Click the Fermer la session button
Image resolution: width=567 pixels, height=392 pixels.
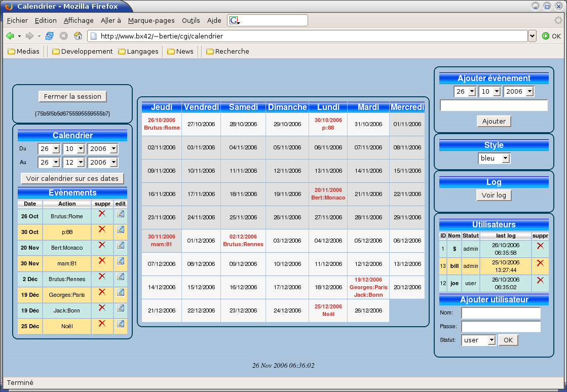(72, 96)
